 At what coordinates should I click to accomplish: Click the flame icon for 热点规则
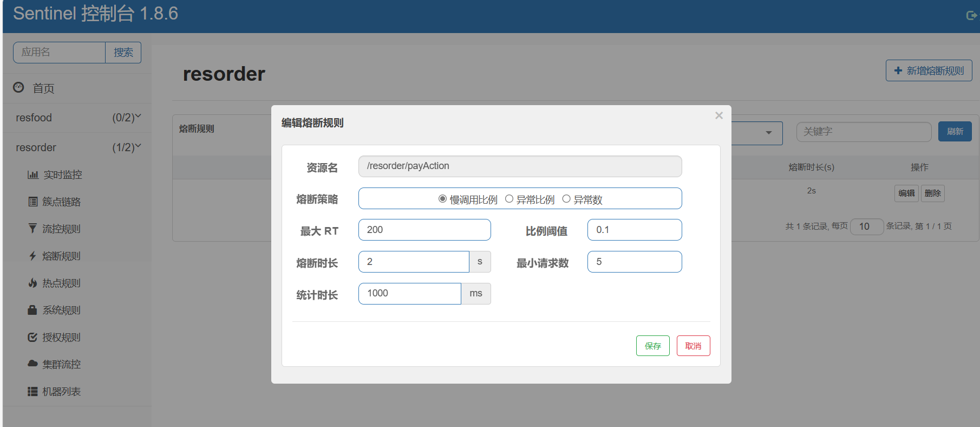point(33,283)
